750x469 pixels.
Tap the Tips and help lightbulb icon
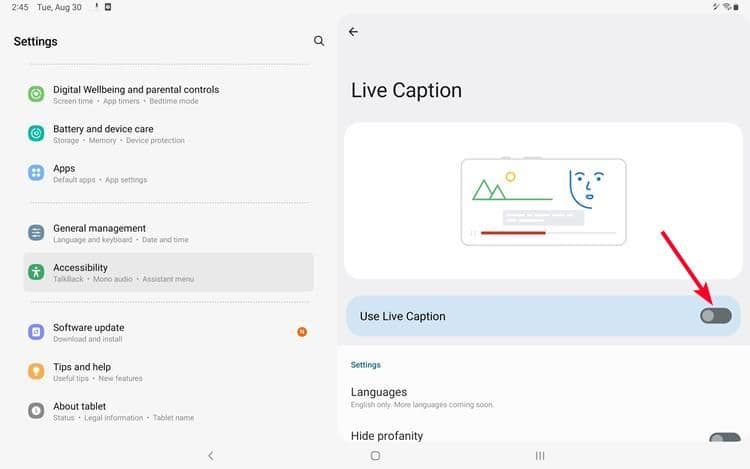click(x=36, y=371)
